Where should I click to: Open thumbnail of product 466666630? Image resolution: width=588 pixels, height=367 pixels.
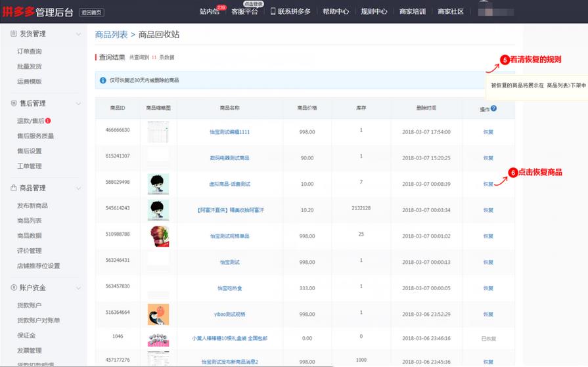click(x=158, y=132)
